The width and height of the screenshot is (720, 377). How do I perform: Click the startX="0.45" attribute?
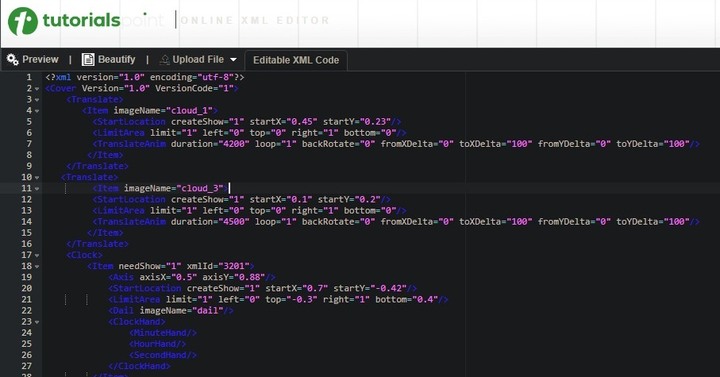click(284, 122)
